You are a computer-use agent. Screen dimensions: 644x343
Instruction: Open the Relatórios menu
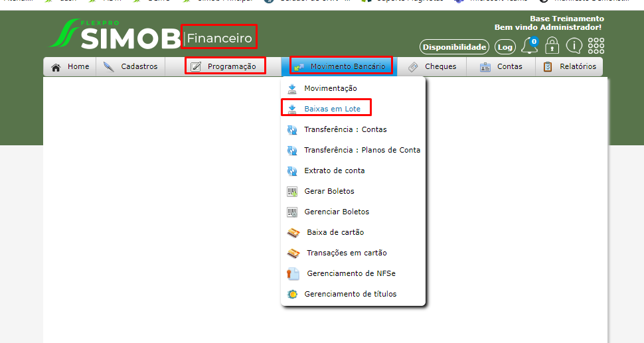569,66
